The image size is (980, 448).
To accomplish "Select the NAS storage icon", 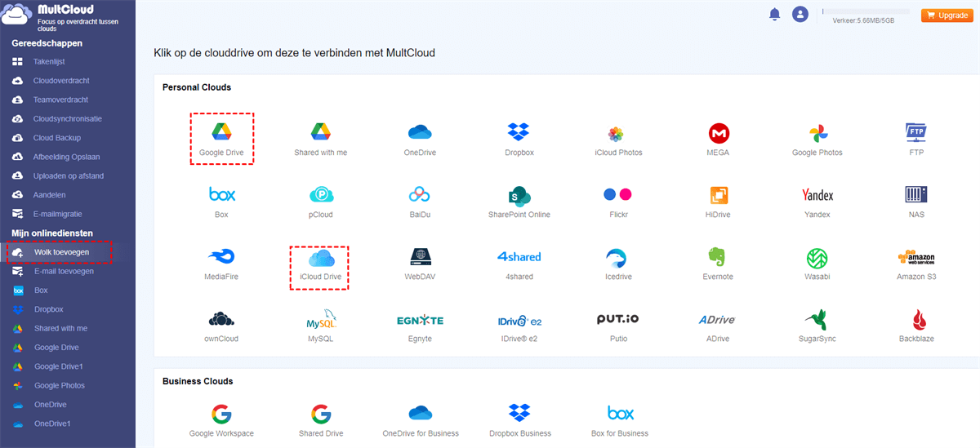I will pos(916,195).
